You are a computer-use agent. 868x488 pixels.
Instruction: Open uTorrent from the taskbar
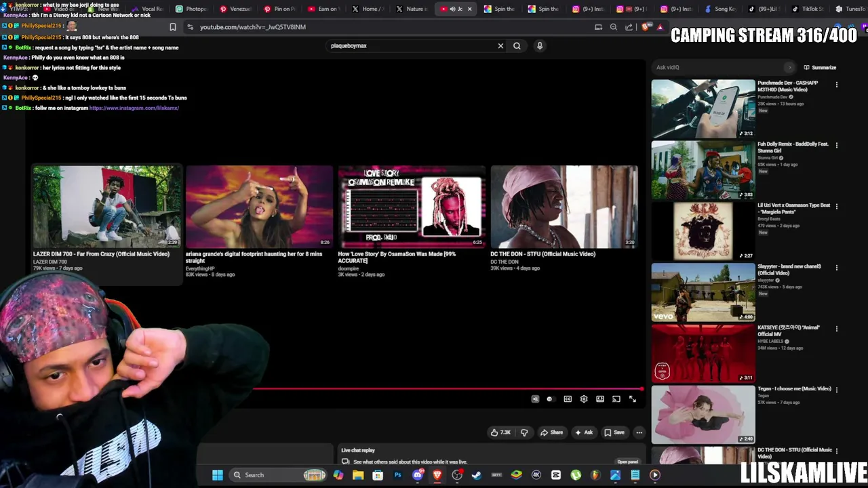tap(576, 475)
